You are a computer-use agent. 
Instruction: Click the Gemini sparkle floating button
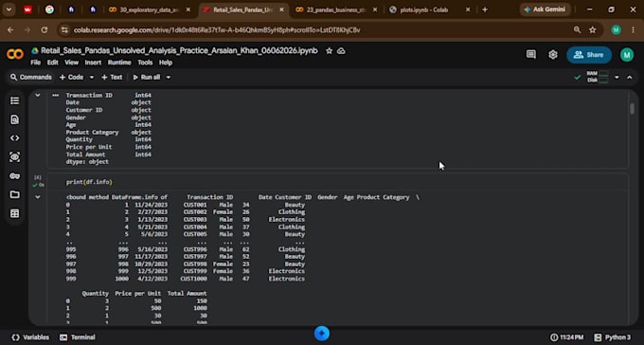click(322, 334)
